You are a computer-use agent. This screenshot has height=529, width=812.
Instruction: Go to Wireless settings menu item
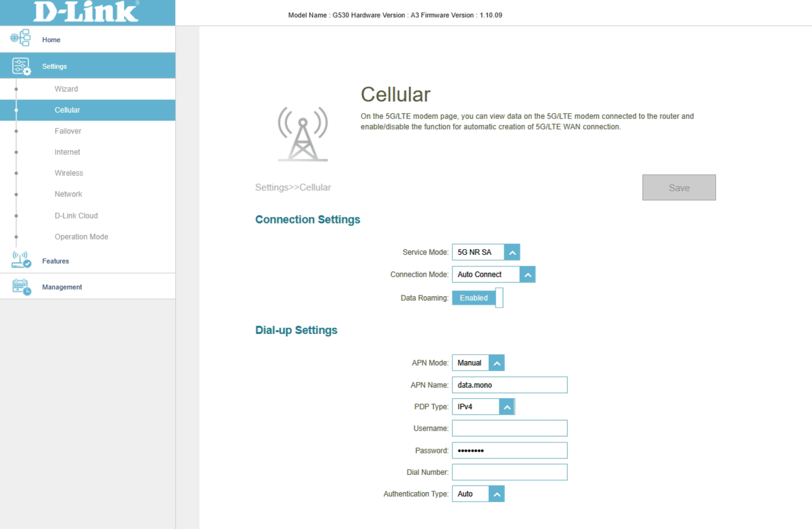click(69, 173)
